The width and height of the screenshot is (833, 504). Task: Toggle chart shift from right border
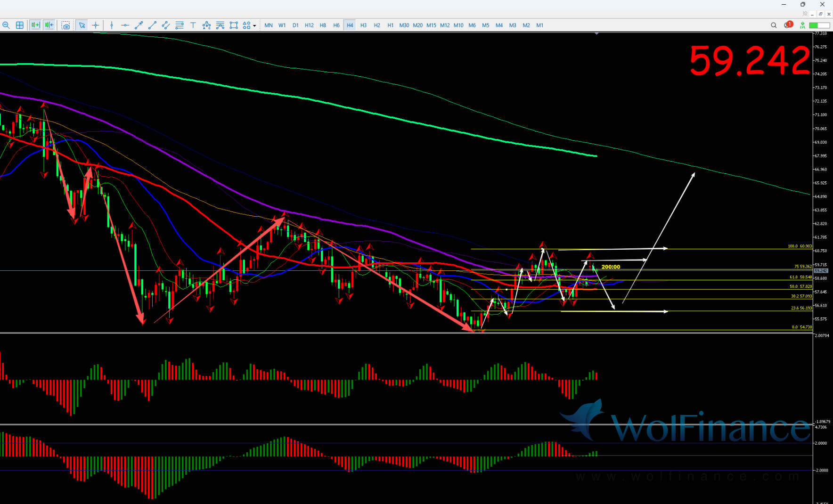pos(49,25)
